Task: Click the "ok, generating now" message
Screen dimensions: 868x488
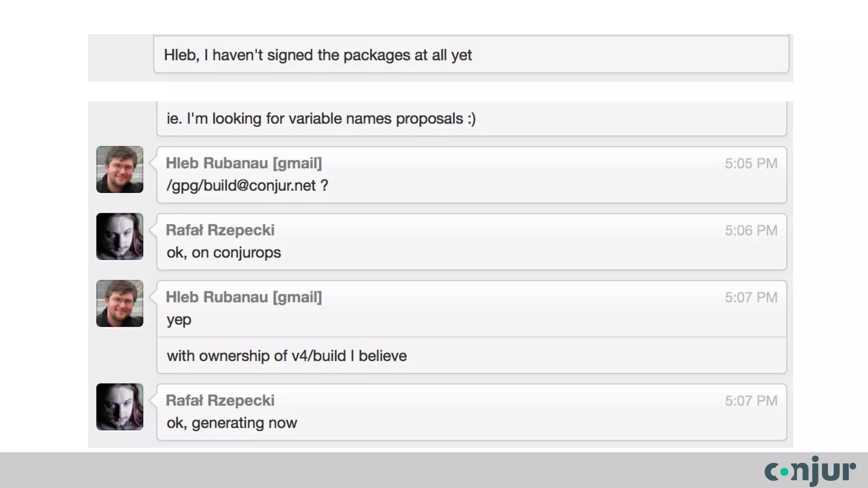Action: point(231,423)
